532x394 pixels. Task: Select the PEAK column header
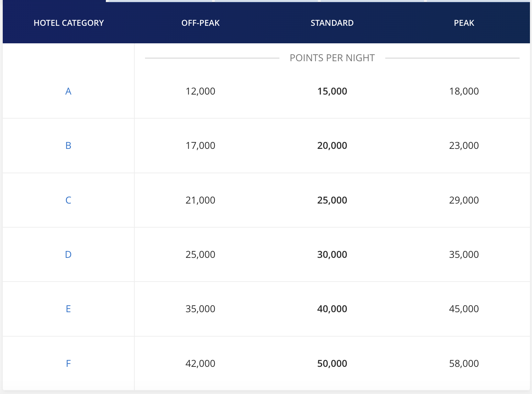464,23
